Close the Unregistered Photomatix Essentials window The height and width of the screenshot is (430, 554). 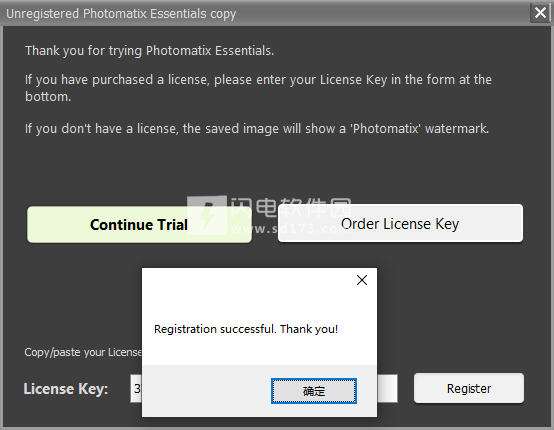point(540,13)
